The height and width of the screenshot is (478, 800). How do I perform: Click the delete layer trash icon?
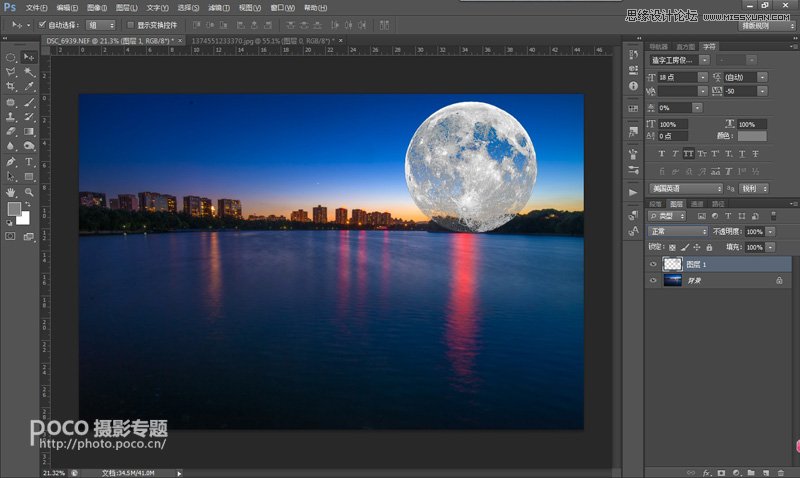781,473
